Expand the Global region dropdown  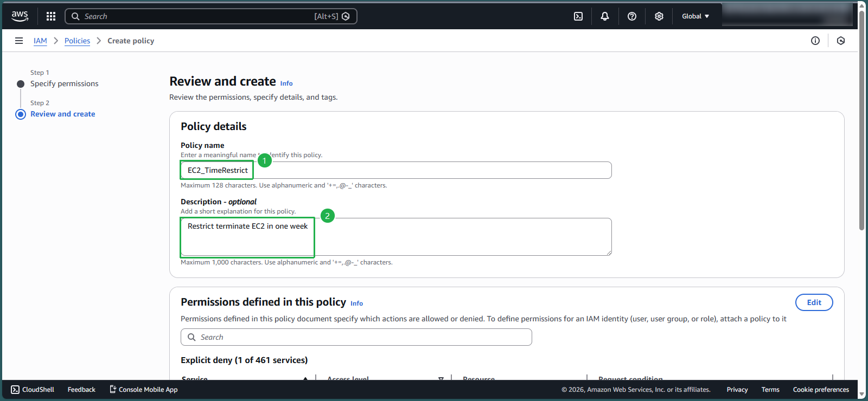click(695, 16)
